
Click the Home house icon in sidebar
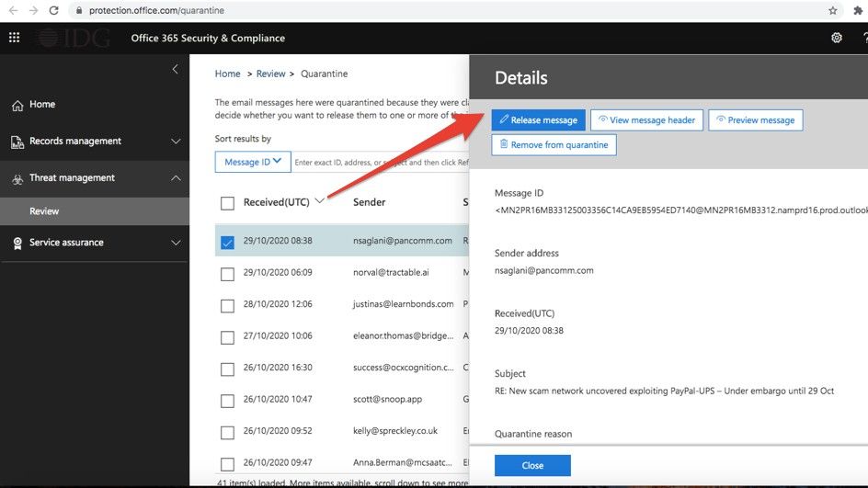(17, 105)
